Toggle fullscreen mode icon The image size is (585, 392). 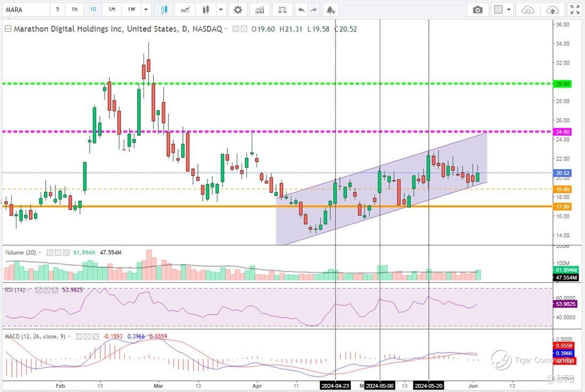[575, 10]
